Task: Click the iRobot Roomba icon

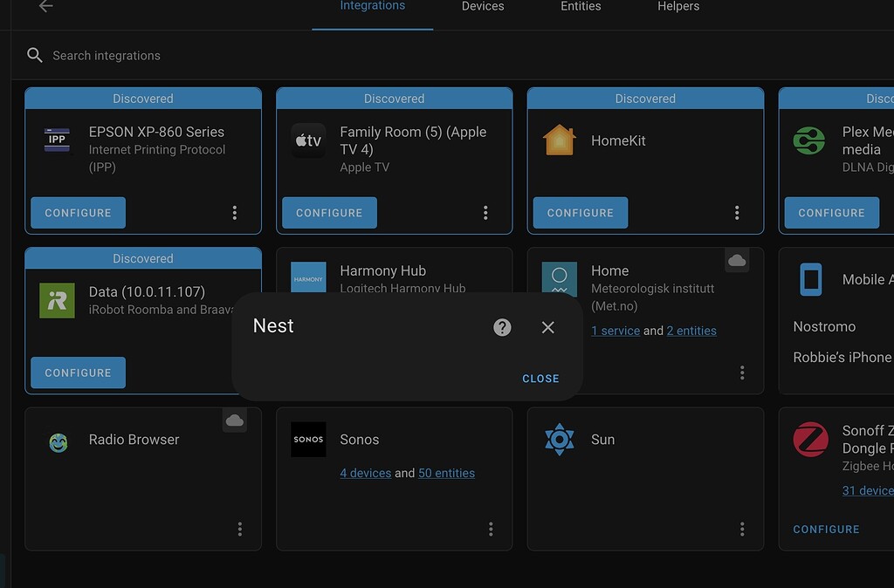Action: tap(57, 300)
